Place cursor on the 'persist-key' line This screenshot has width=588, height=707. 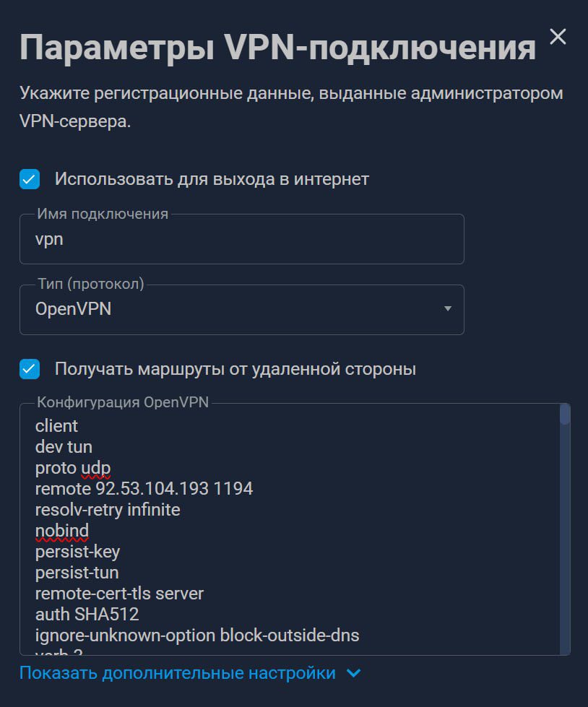(77, 552)
